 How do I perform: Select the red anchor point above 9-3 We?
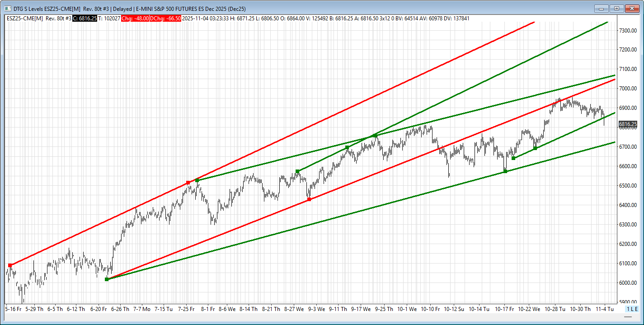point(309,199)
